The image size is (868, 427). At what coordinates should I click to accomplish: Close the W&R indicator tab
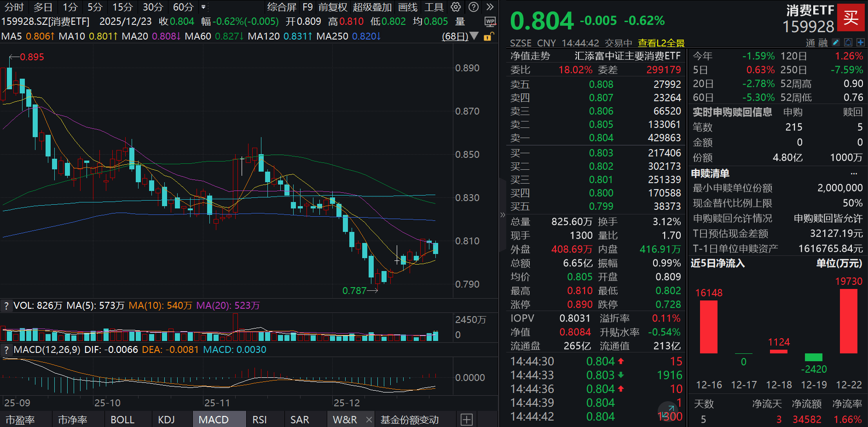coord(369,420)
